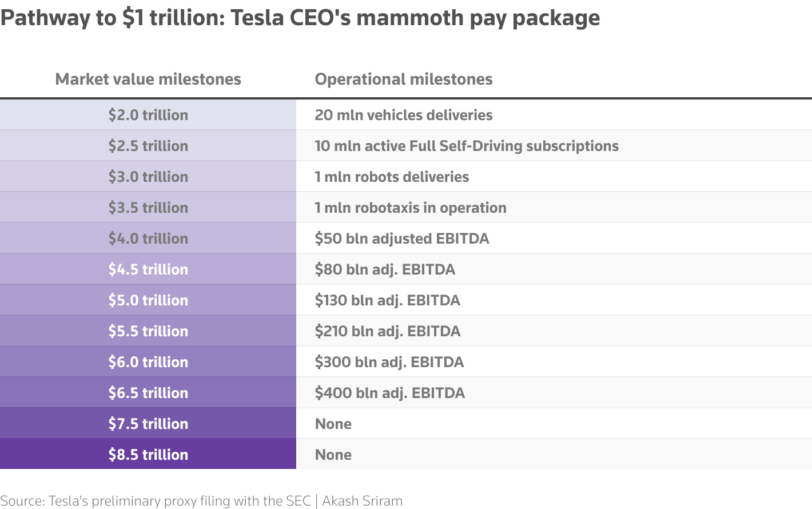Click the 1 mln robots deliveries entry
Screen dimensions: 812x509
coord(392,177)
